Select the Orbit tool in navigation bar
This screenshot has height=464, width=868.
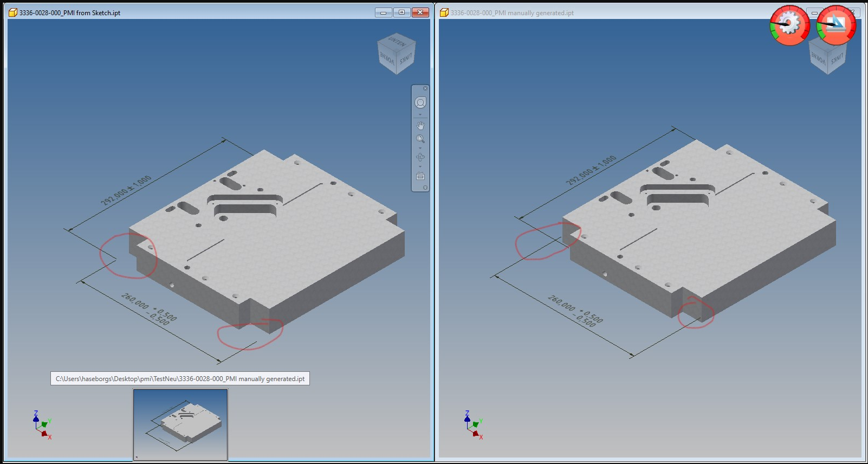[420, 157]
